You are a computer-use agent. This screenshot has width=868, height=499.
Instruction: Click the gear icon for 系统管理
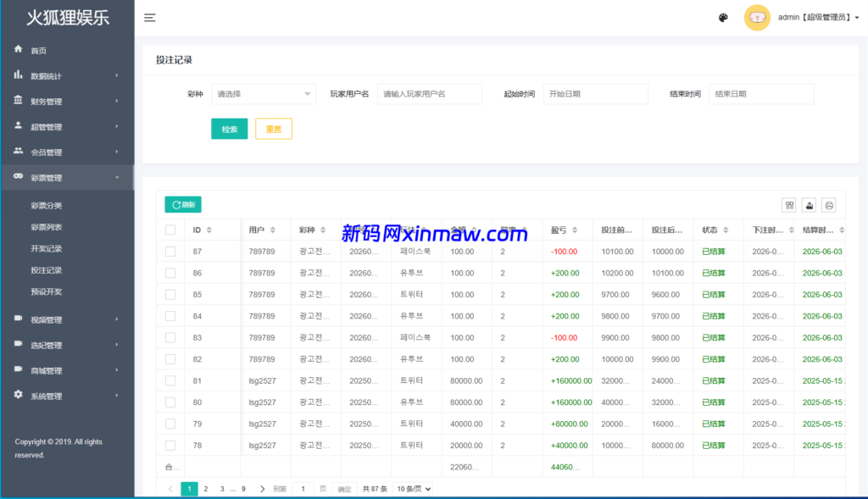[19, 395]
